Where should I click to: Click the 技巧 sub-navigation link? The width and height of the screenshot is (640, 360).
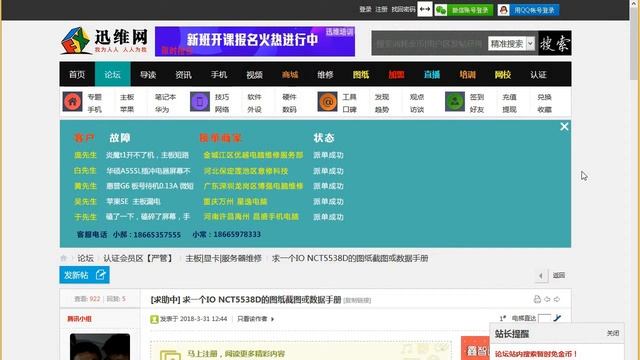222,97
